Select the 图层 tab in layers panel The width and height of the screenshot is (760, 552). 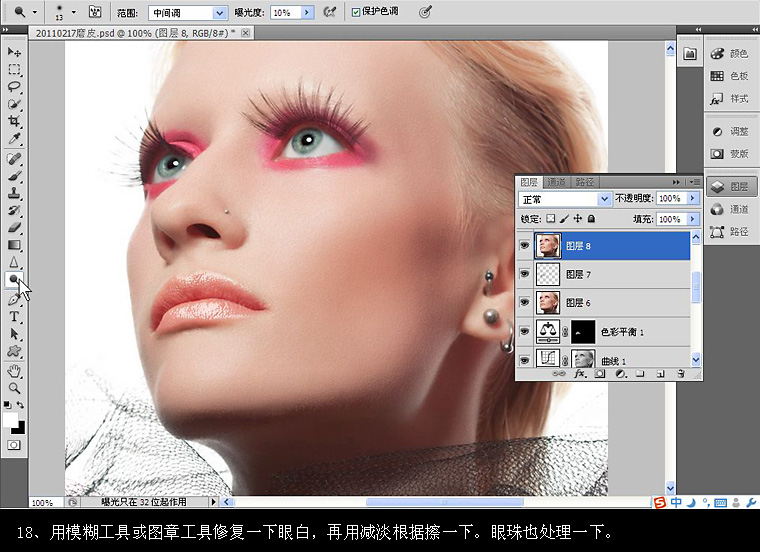pyautogui.click(x=529, y=182)
